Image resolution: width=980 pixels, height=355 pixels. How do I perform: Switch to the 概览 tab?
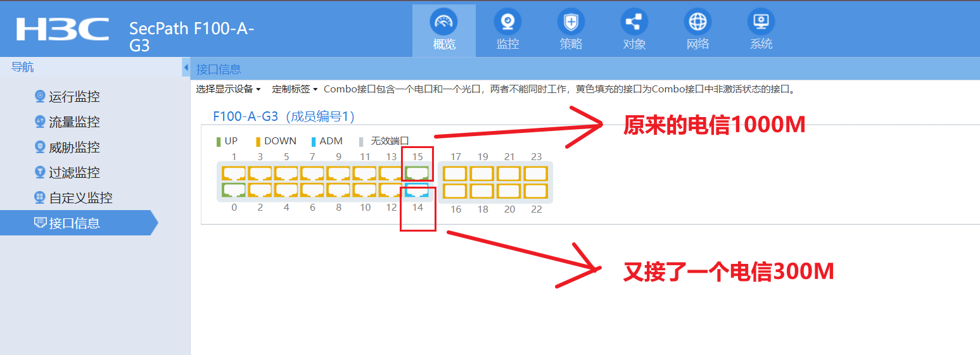click(x=444, y=30)
